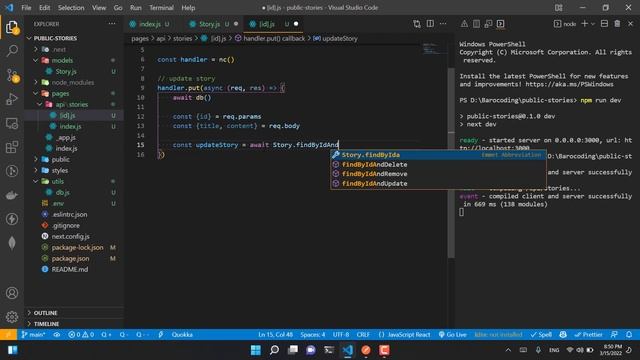This screenshot has width=640, height=360.
Task: Open the Explorer view in activity bar
Action: (12, 28)
